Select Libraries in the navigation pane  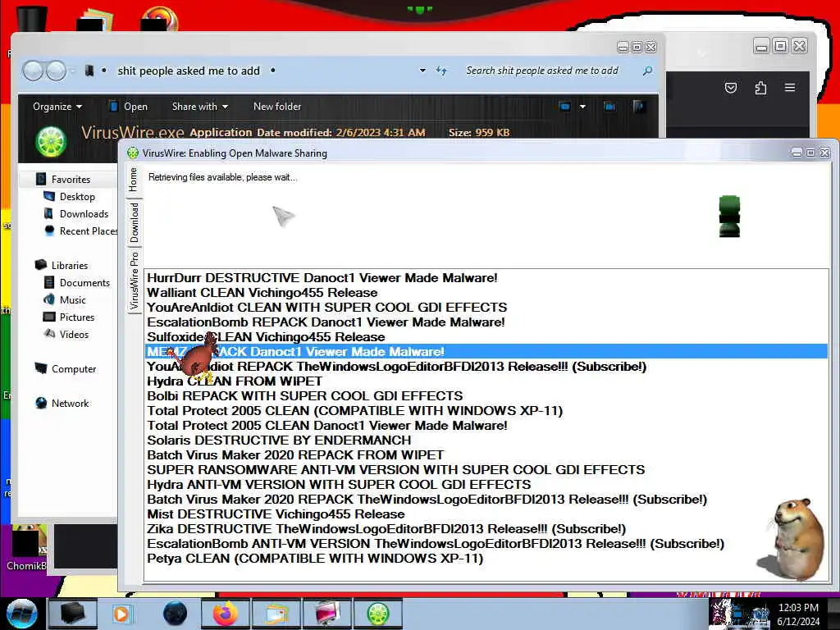pyautogui.click(x=62, y=265)
